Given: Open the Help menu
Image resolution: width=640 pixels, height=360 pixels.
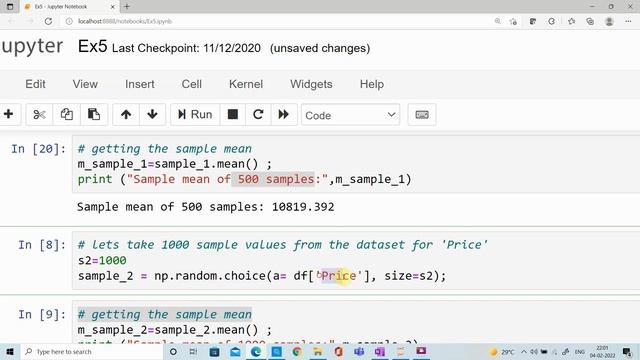Looking at the screenshot, I should (x=371, y=84).
